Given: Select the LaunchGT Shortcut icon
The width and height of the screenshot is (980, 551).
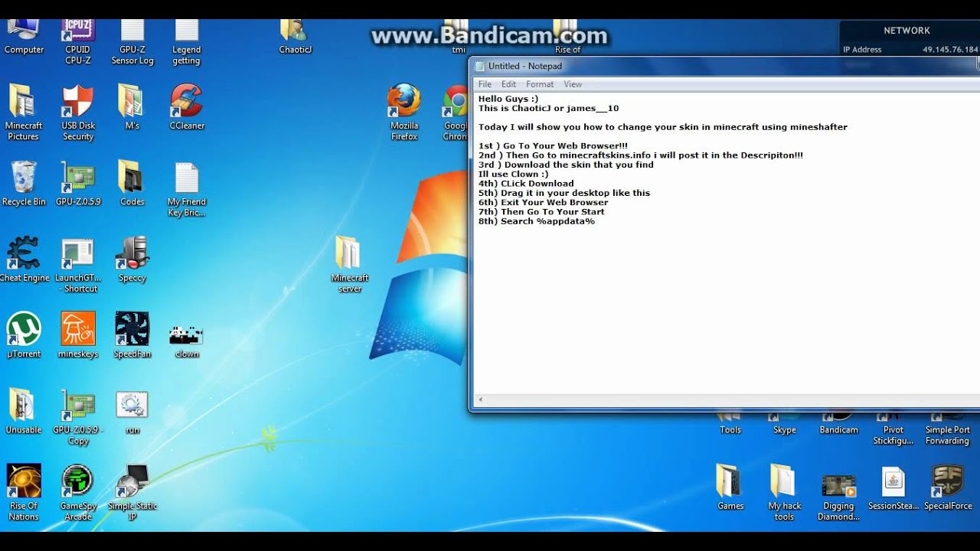Looking at the screenshot, I should (78, 265).
